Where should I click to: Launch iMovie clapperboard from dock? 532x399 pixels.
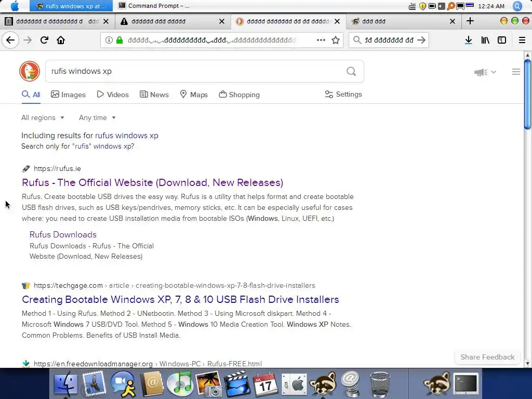click(x=237, y=384)
